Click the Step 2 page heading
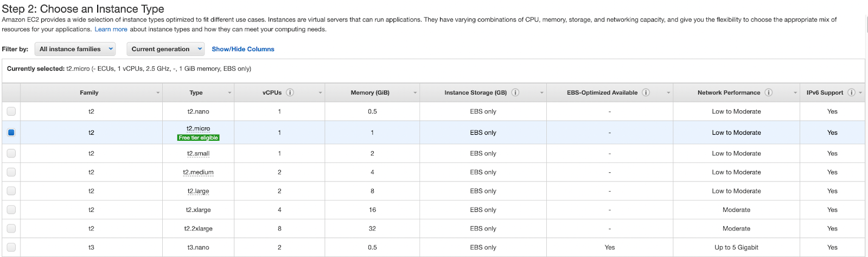The height and width of the screenshot is (257, 868). [83, 9]
